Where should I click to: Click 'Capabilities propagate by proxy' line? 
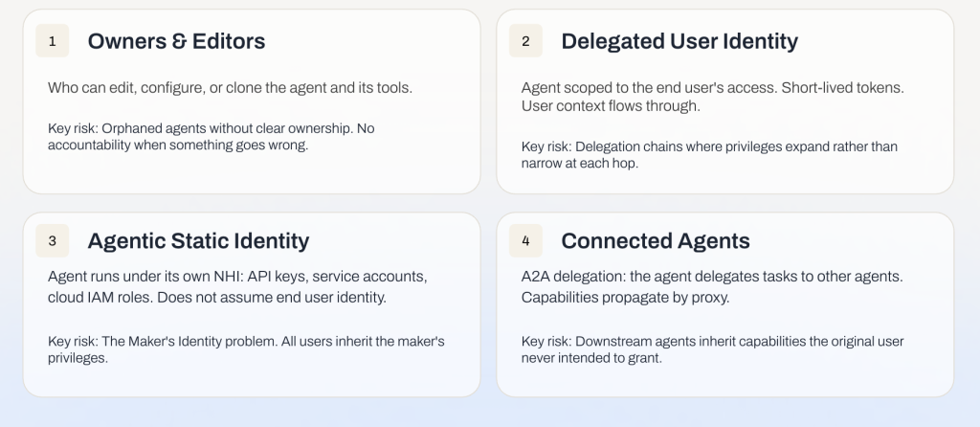[x=626, y=298]
